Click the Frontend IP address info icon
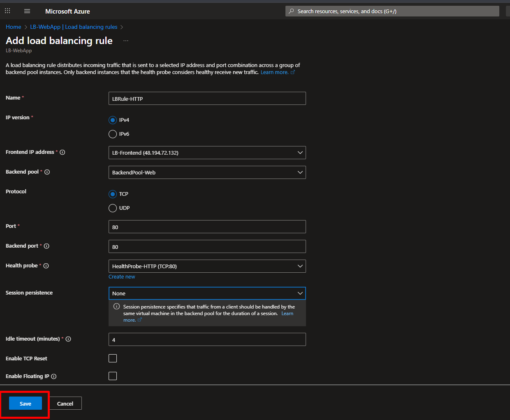Screen dimensions: 510x420 [x=63, y=152]
